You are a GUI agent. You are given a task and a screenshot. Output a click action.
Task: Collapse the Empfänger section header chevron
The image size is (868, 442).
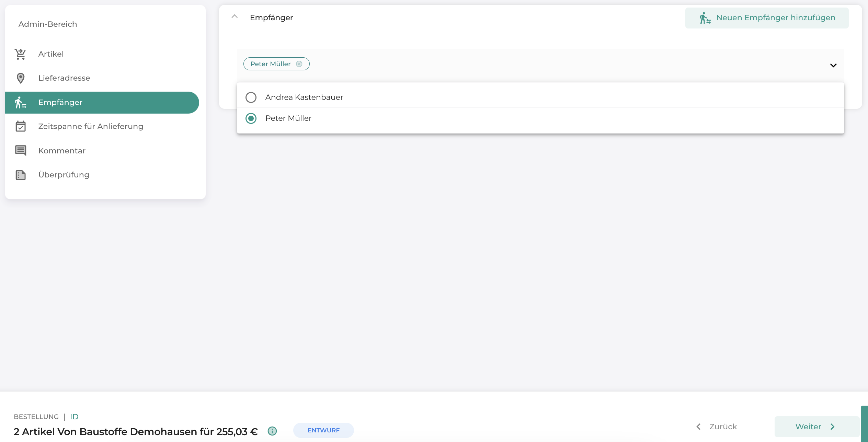click(235, 16)
